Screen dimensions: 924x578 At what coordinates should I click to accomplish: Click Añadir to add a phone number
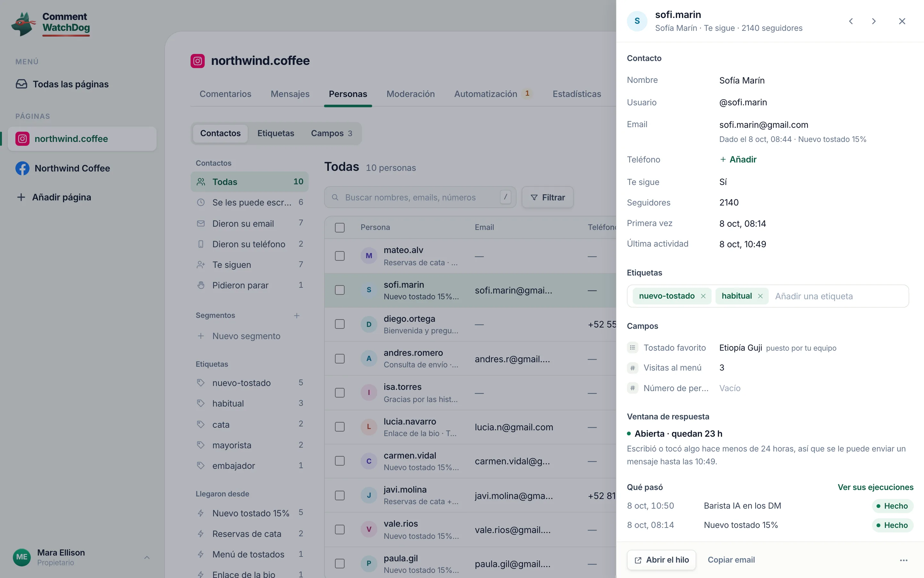738,159
